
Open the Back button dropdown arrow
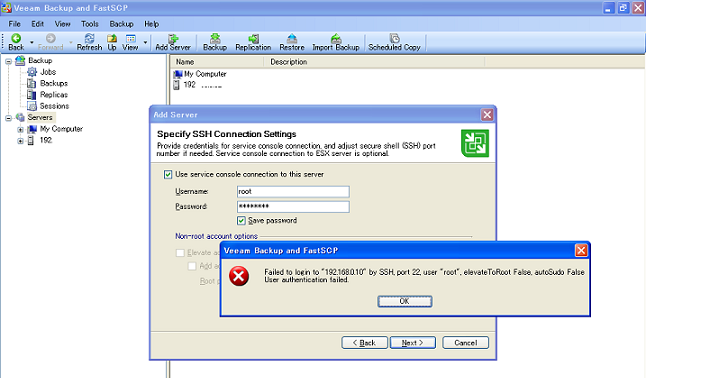31,42
